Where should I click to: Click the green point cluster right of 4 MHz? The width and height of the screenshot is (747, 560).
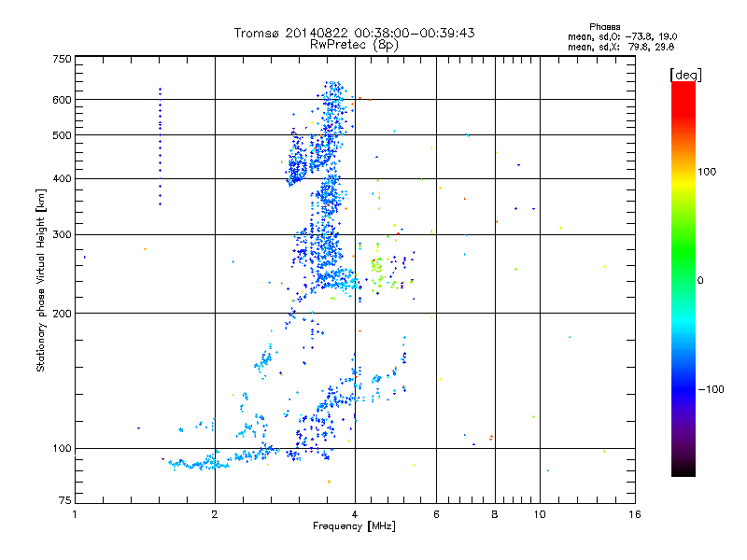coord(377,266)
